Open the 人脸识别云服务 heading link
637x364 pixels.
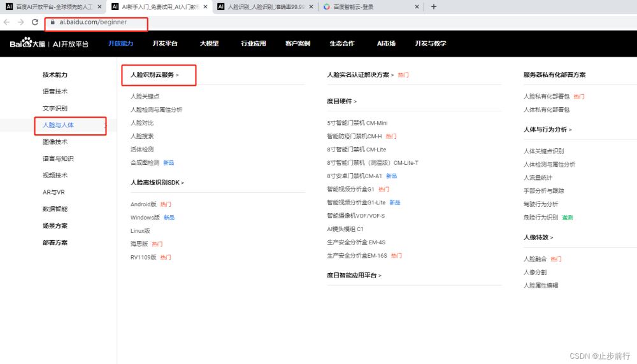pos(154,74)
